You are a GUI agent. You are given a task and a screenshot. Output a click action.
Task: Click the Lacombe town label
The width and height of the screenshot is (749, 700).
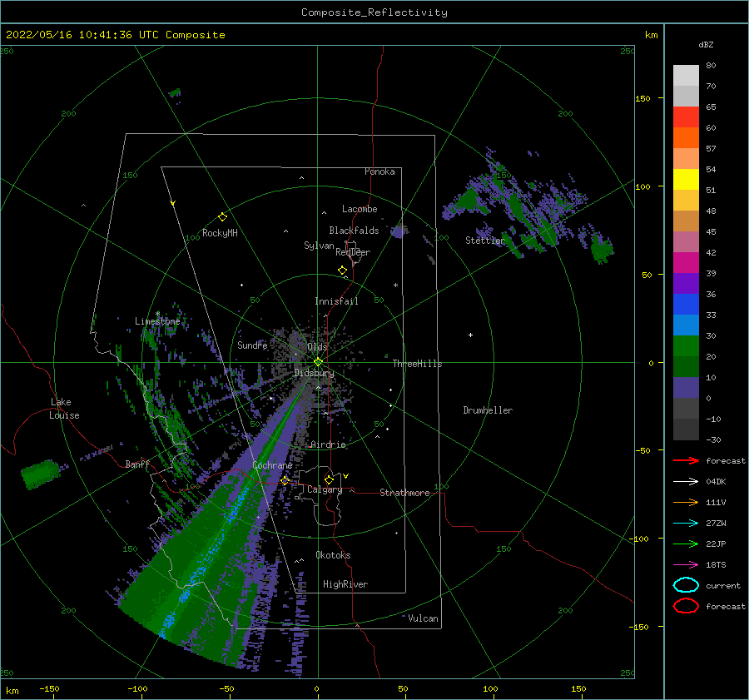click(x=360, y=209)
